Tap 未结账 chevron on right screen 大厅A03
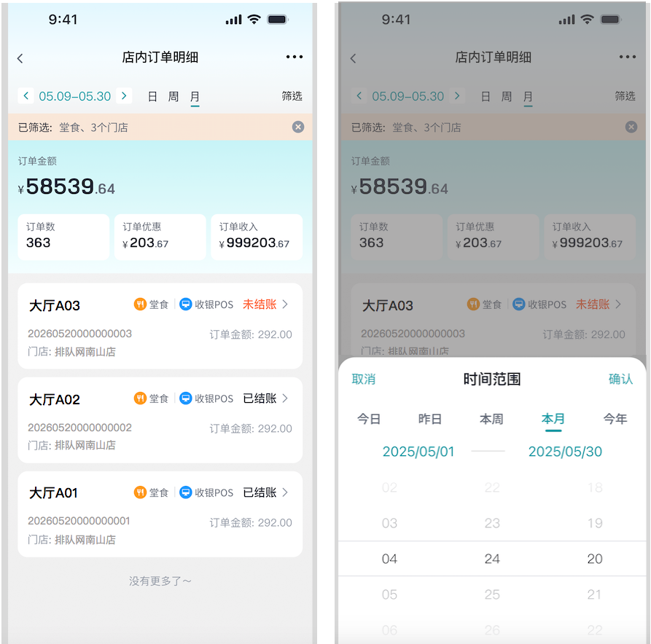This screenshot has height=644, width=651. [x=617, y=305]
